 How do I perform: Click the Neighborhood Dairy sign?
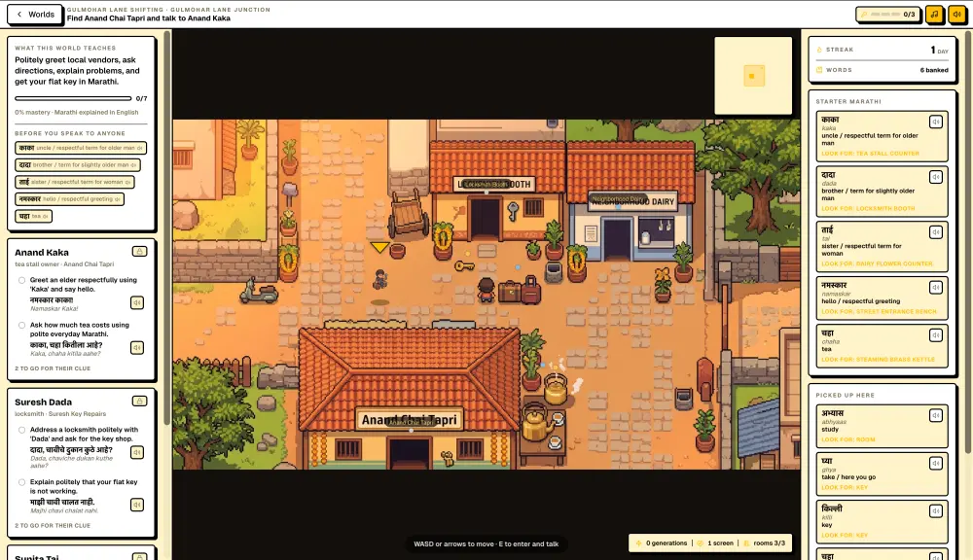pyautogui.click(x=633, y=201)
